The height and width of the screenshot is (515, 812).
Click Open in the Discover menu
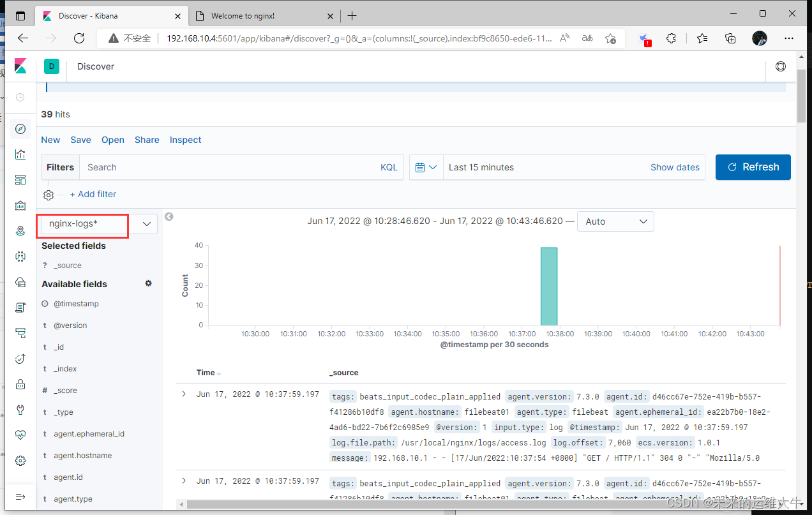(113, 140)
